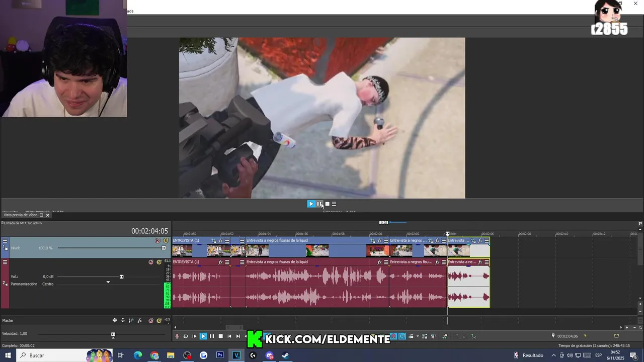Open the selected last audio event menu

coord(487,262)
